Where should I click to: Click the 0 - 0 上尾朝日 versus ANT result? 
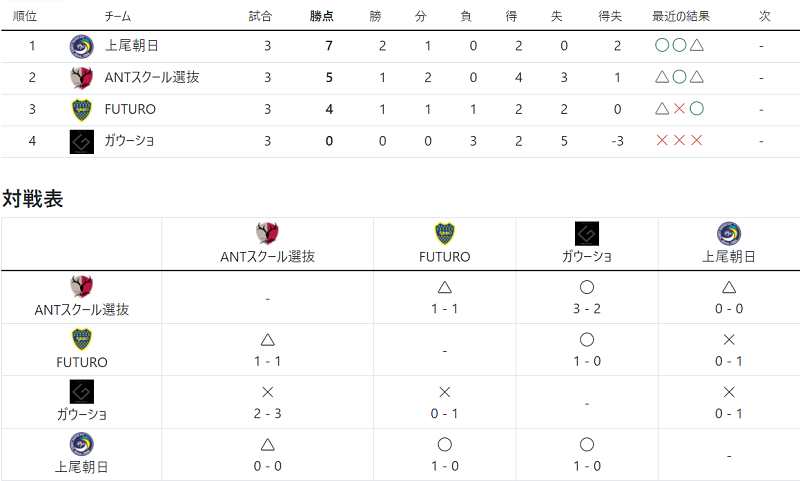267,466
